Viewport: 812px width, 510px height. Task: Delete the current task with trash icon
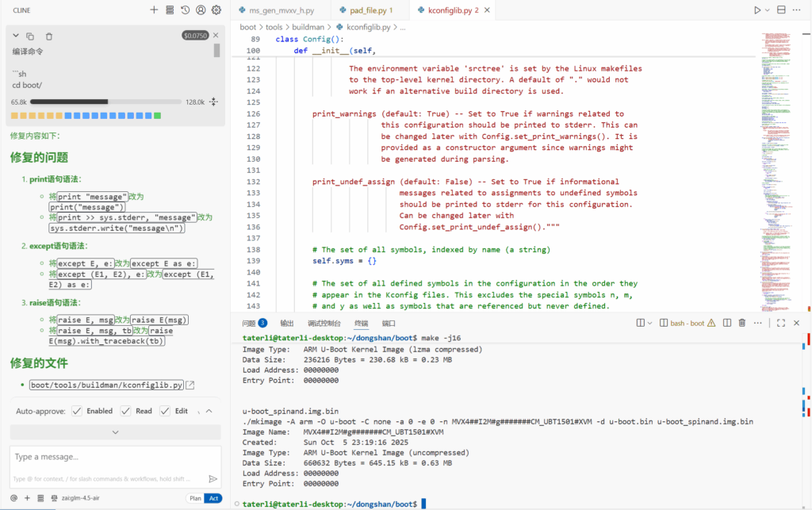tap(49, 36)
